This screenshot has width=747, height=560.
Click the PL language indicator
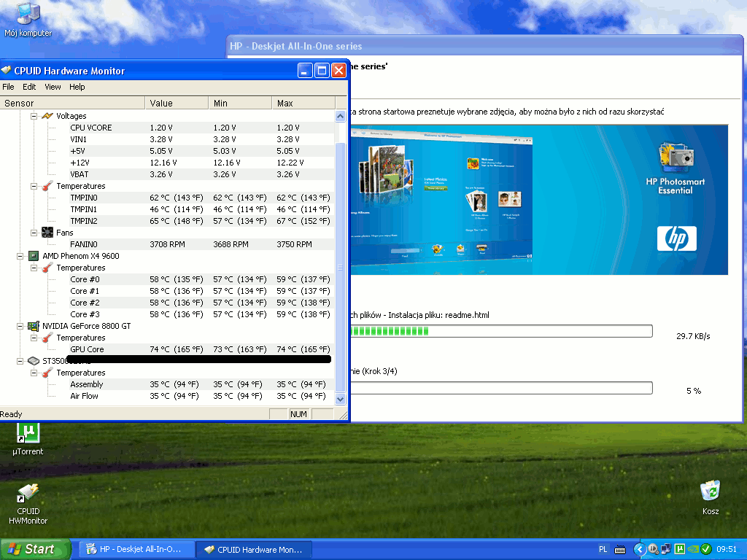click(603, 549)
